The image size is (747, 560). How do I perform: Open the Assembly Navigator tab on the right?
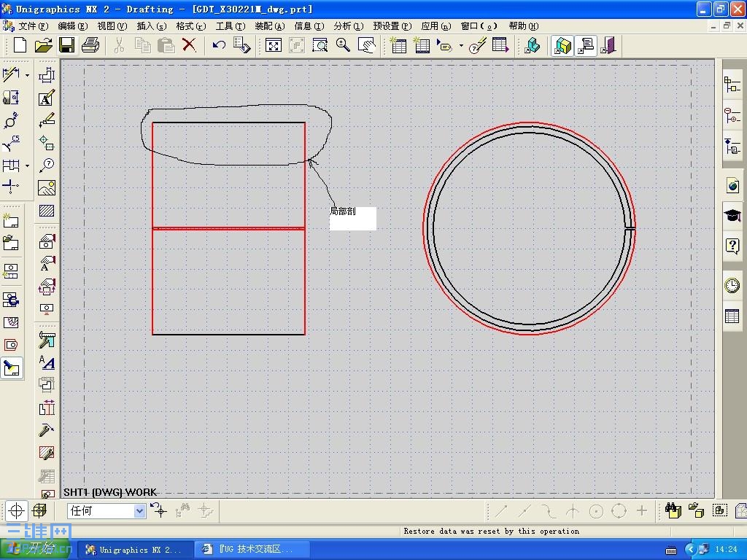pos(732,85)
